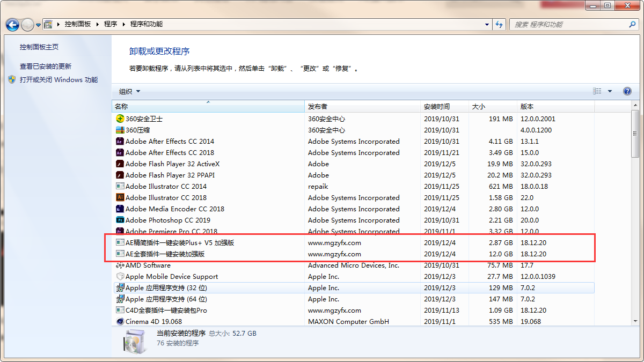644x362 pixels.
Task: Click the search magnifier icon
Action: (632, 24)
